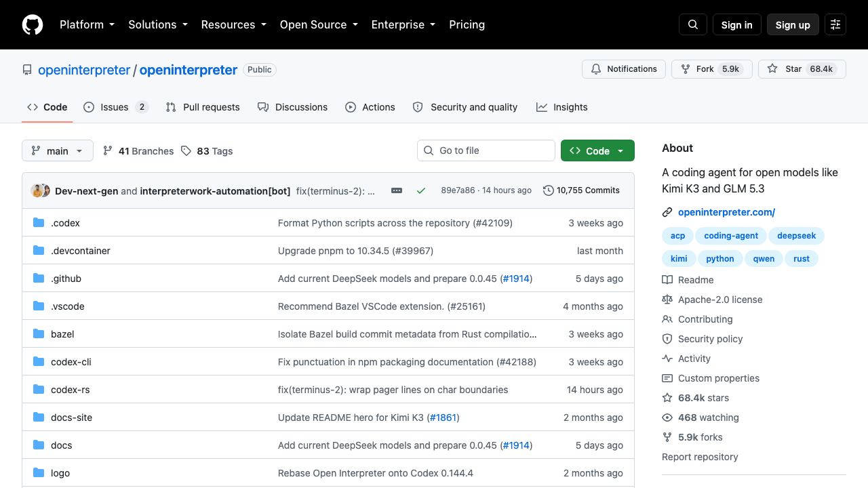Screen dimensions: 868x488
Task: Expand the Open Source menu
Action: point(319,24)
